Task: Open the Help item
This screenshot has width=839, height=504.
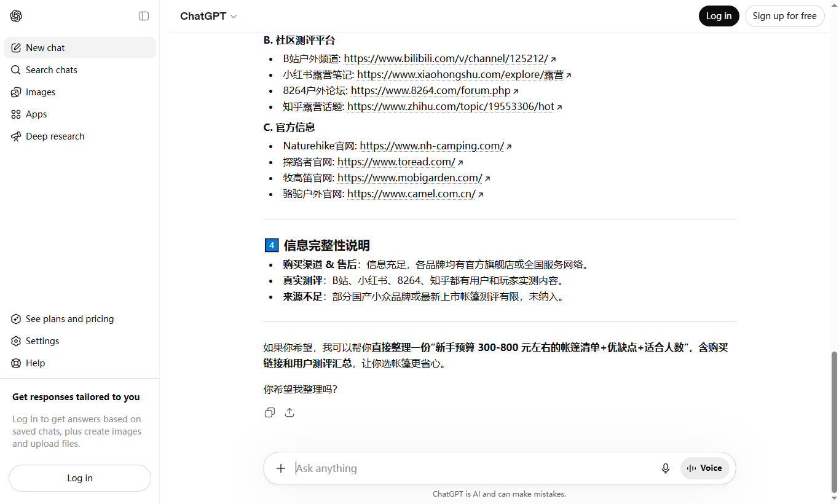Action: pyautogui.click(x=80, y=363)
